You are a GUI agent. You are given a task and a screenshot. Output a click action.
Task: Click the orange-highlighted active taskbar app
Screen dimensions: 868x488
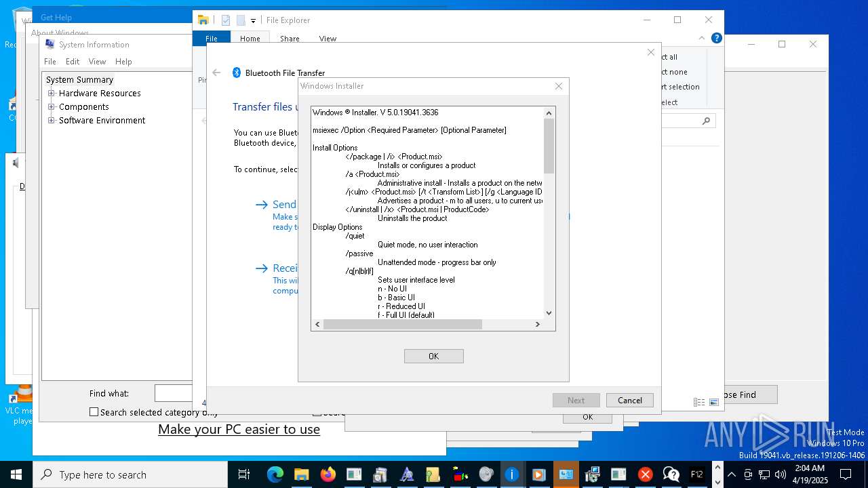pyautogui.click(x=566, y=474)
